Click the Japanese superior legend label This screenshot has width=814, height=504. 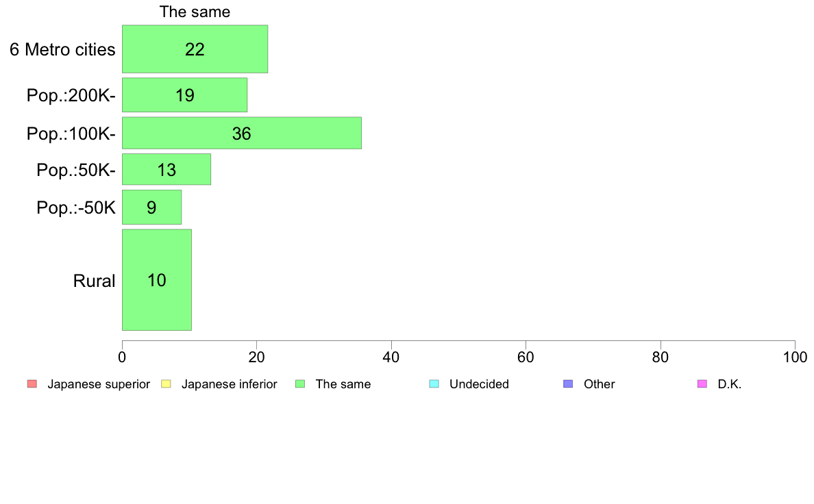99,384
